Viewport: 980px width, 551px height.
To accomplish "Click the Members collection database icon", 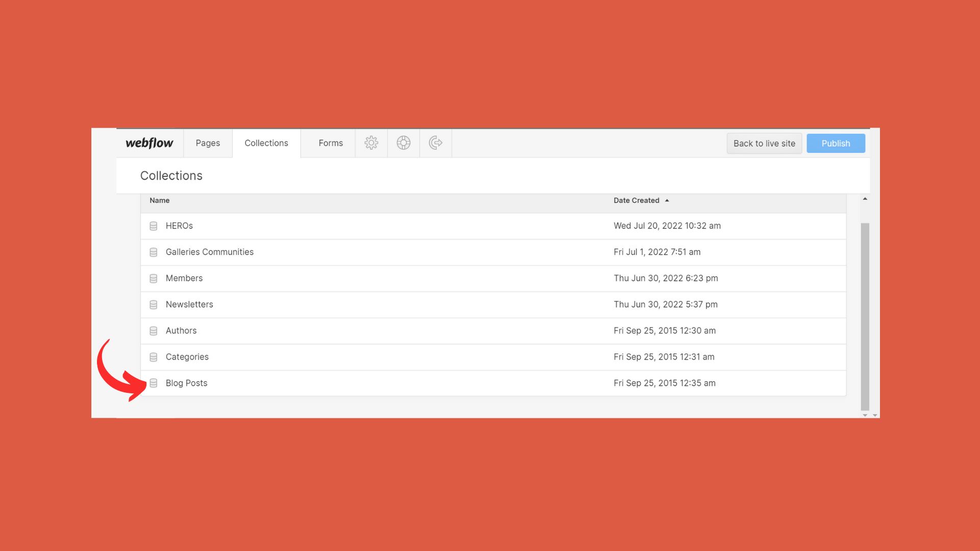I will click(x=153, y=279).
